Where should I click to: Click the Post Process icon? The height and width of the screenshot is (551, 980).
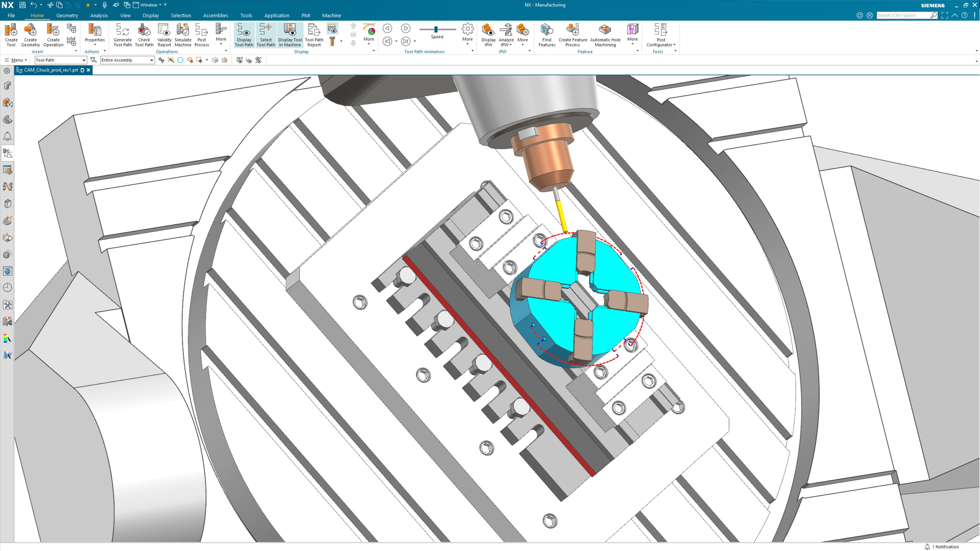tap(202, 35)
